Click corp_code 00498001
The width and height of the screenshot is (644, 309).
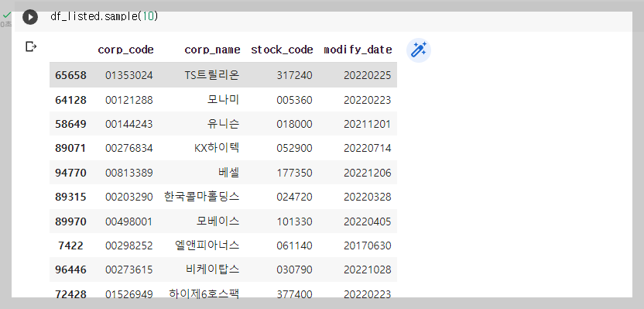[129, 222]
